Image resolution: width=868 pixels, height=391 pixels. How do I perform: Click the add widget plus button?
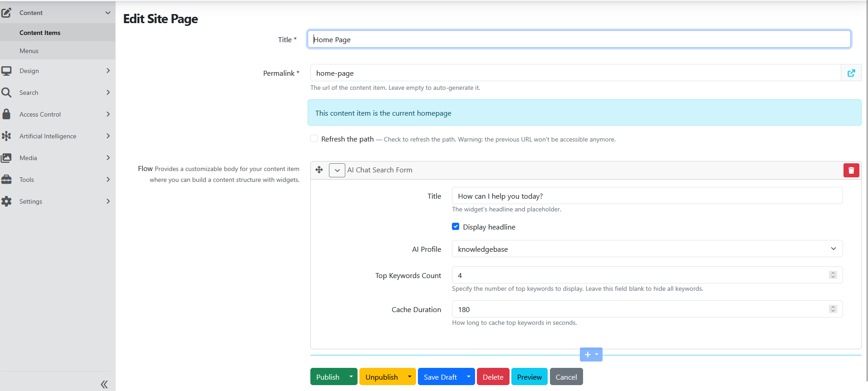click(x=591, y=355)
